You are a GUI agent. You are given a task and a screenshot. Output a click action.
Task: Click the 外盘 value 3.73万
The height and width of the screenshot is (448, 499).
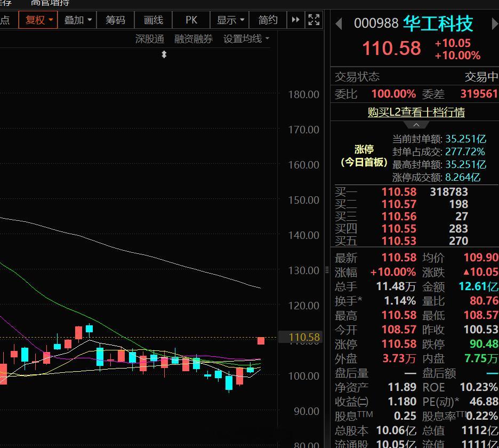399,358
